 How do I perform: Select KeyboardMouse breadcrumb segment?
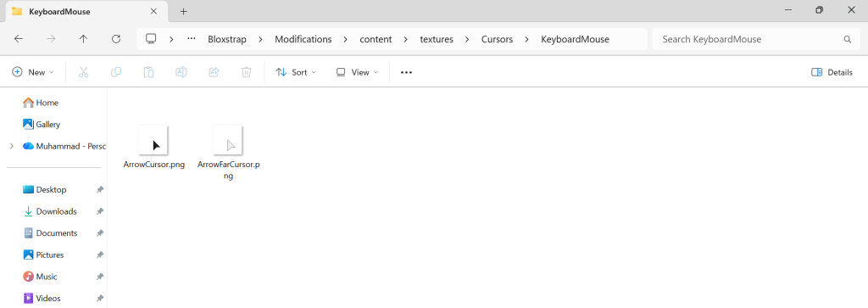[575, 39]
